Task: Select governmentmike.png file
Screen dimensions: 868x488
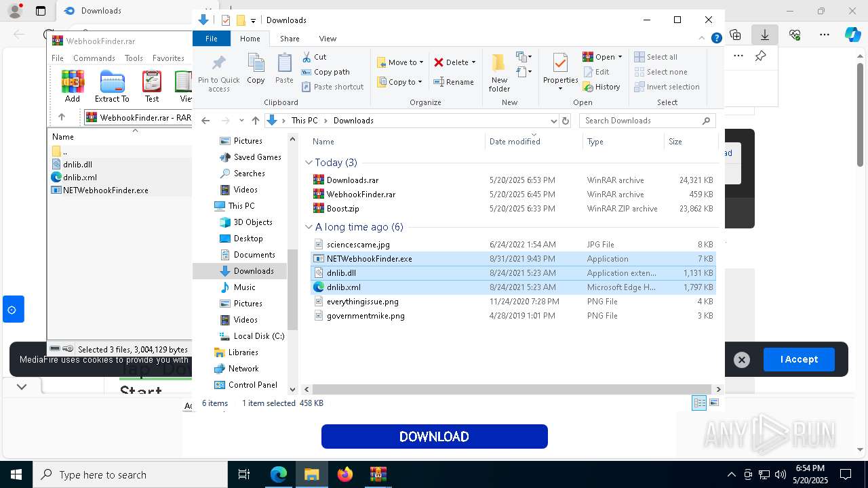Action: click(x=513, y=316)
